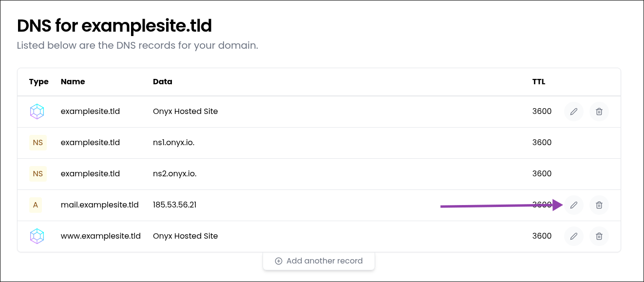
Task: Click the NS badge for ns1.onyx.io.
Action: click(38, 143)
